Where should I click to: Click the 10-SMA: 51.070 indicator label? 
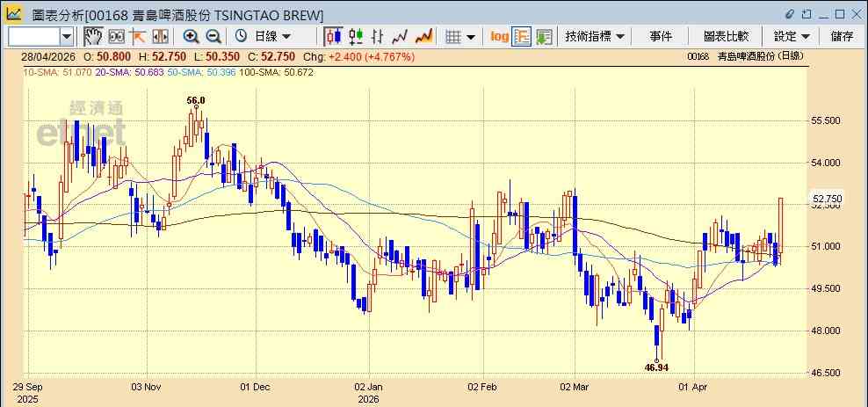click(x=57, y=72)
